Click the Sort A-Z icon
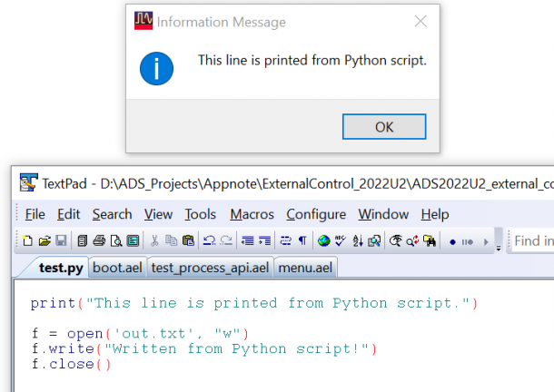Viewport: 554px width, 392px height. (357, 241)
